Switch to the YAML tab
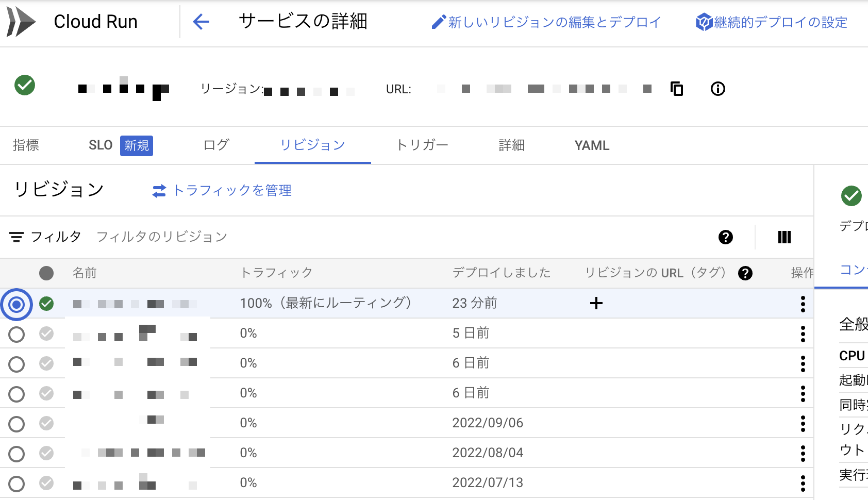Viewport: 868px width, 500px height. click(591, 145)
